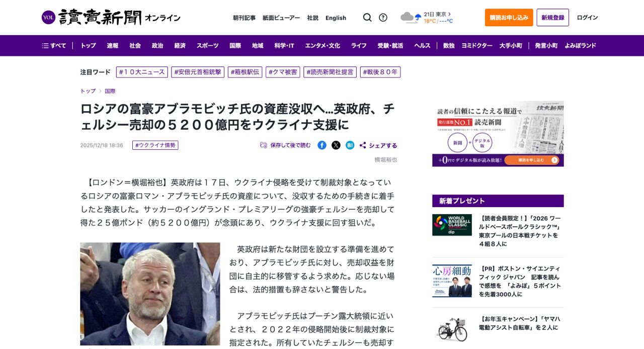Select the #安倍元首相銃撃 keyword tag
This screenshot has width=644, height=349.
198,72
